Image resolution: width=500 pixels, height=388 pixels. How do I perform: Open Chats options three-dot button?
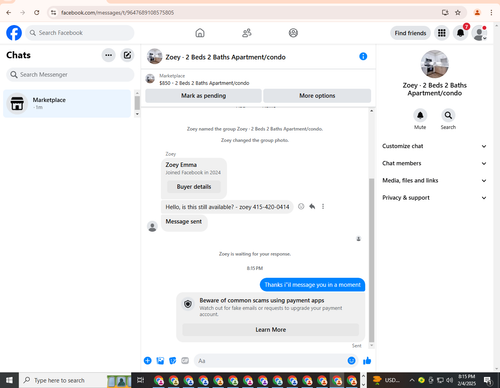click(x=109, y=55)
